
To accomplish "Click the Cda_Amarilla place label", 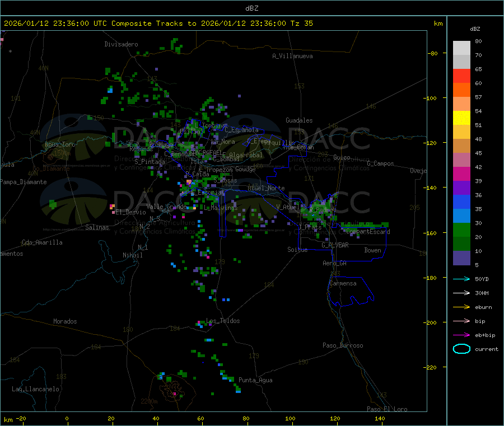I will coord(42,242).
